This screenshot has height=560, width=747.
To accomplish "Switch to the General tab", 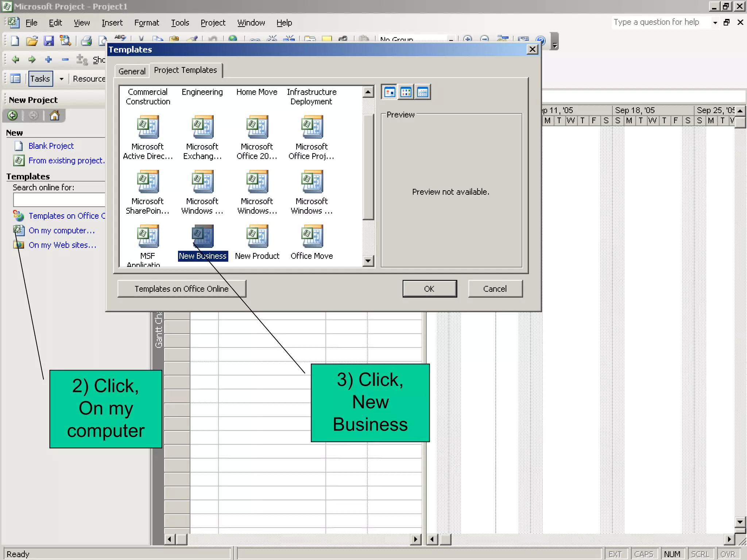I will (132, 71).
